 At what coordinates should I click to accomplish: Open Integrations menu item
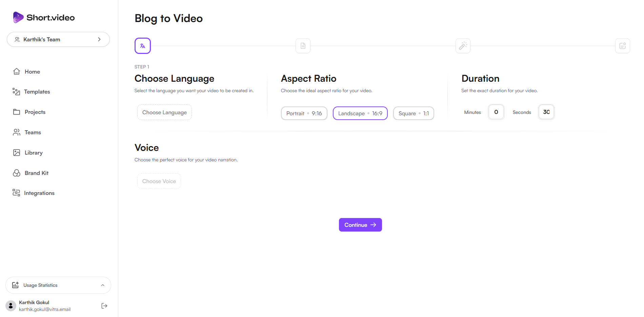[x=39, y=193]
